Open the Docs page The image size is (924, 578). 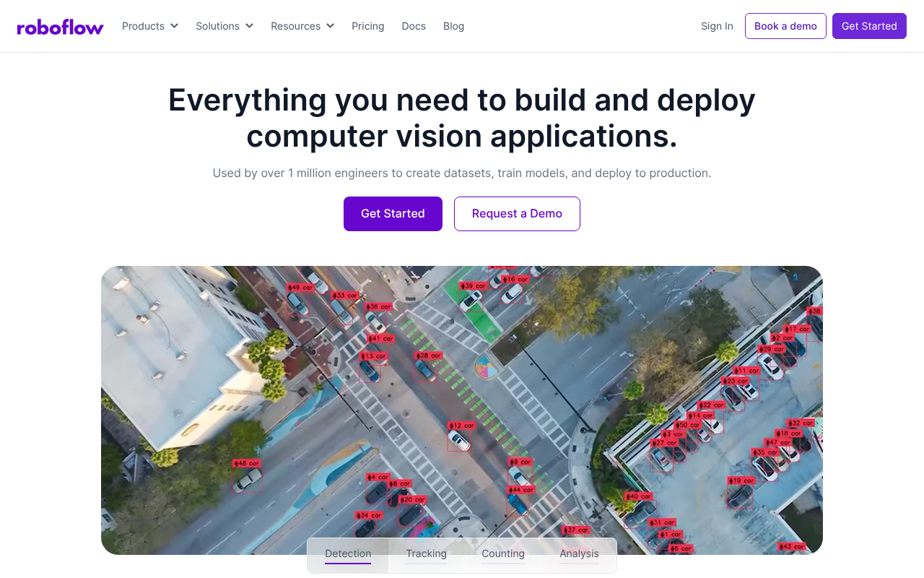pyautogui.click(x=414, y=26)
